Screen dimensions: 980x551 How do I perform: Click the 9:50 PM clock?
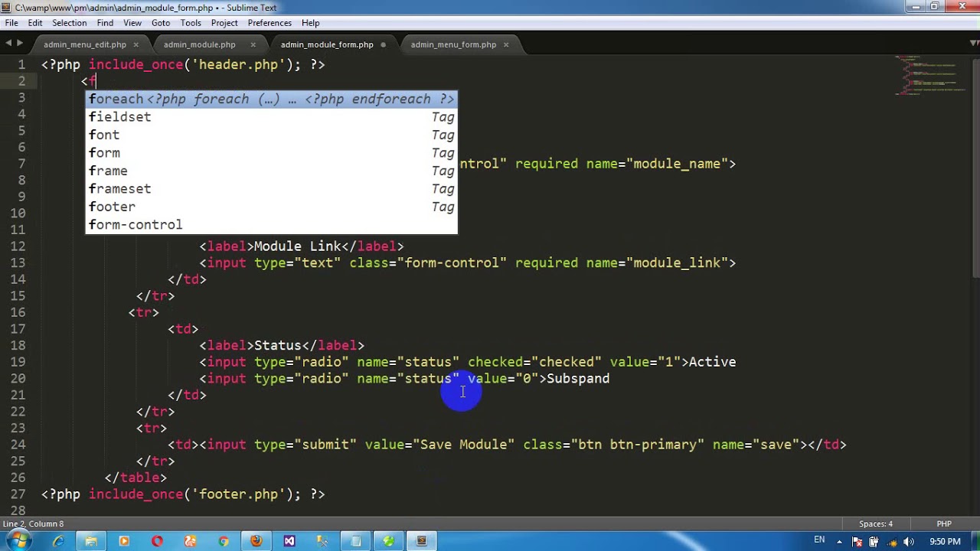[945, 541]
